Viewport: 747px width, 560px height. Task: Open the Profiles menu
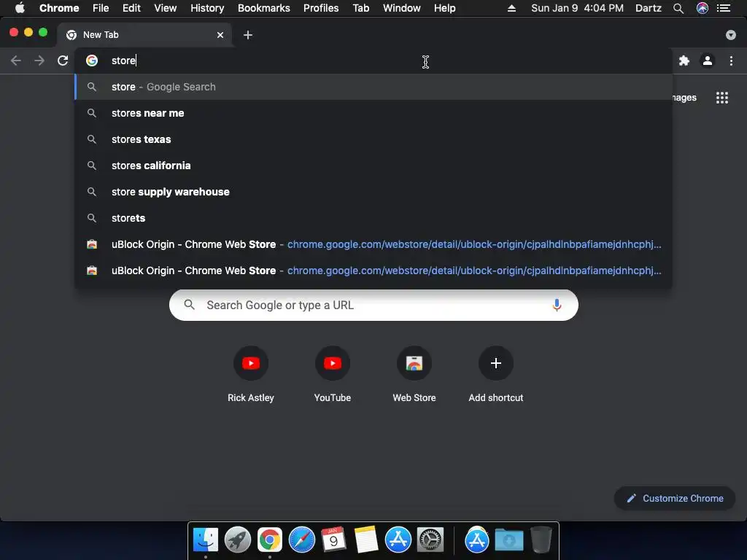point(321,8)
